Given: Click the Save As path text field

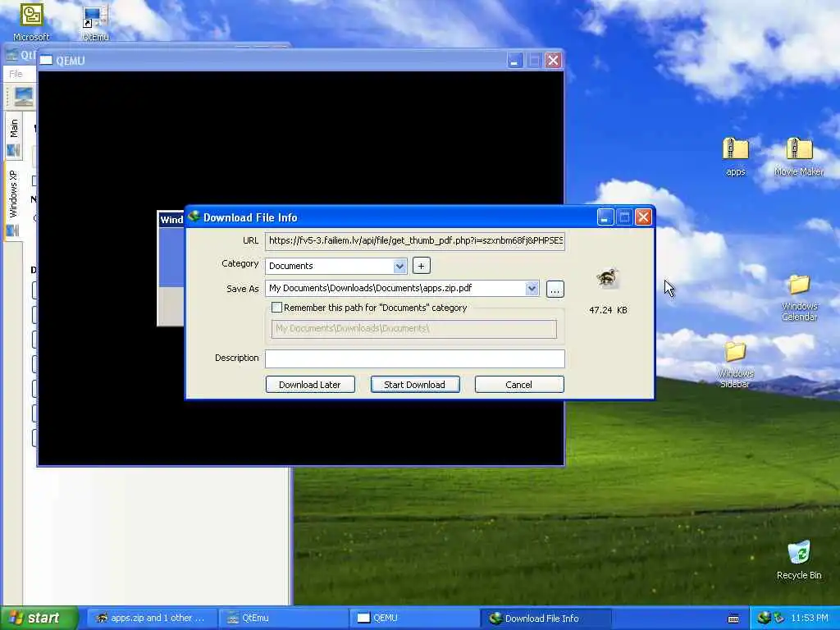Looking at the screenshot, I should coord(395,288).
